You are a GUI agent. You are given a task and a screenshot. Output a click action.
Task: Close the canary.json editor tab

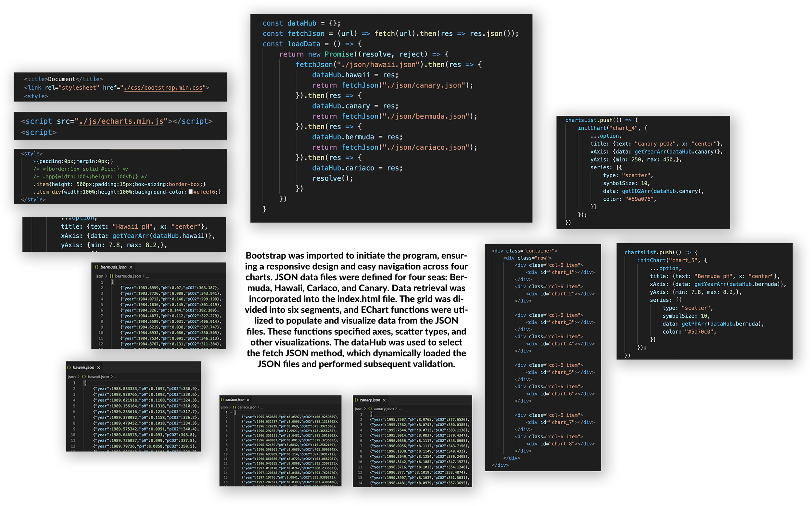[x=384, y=400]
